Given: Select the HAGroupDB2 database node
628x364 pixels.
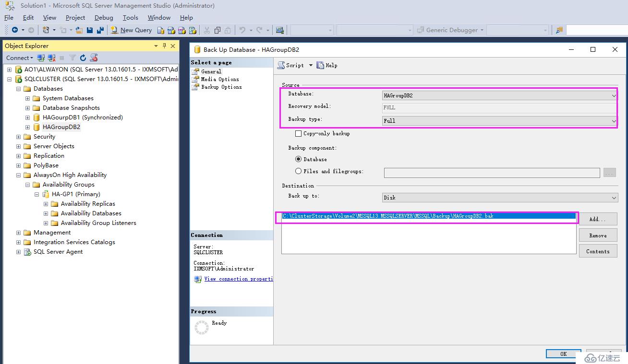Looking at the screenshot, I should [x=61, y=127].
